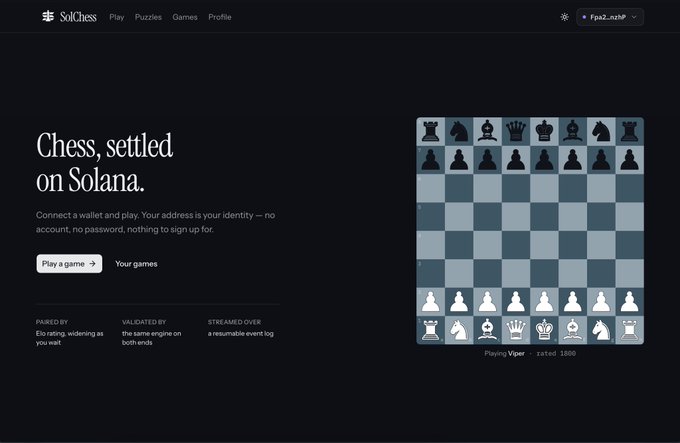Open the Your games link
Viewport: 680px width, 443px height.
click(136, 264)
